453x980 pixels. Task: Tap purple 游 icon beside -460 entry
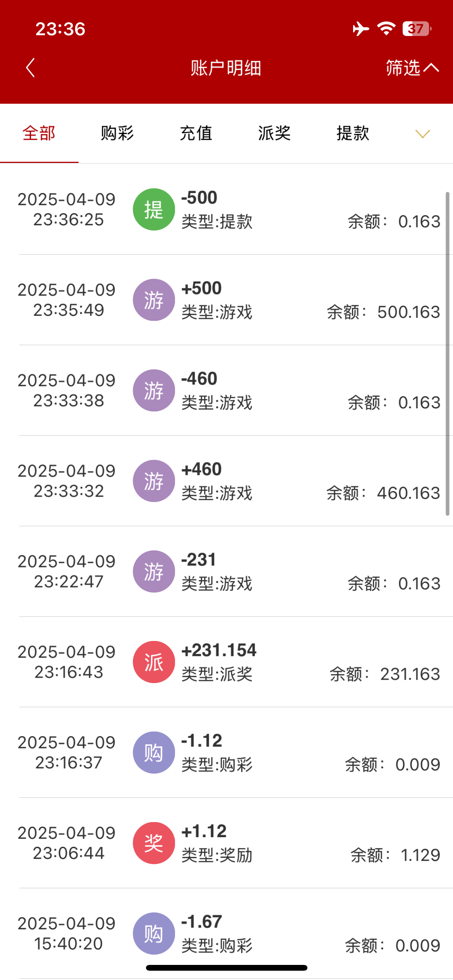click(154, 391)
